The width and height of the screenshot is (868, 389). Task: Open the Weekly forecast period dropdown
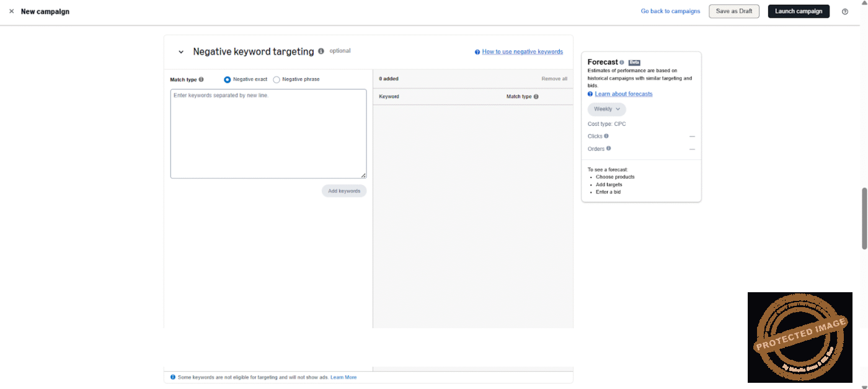pyautogui.click(x=606, y=109)
